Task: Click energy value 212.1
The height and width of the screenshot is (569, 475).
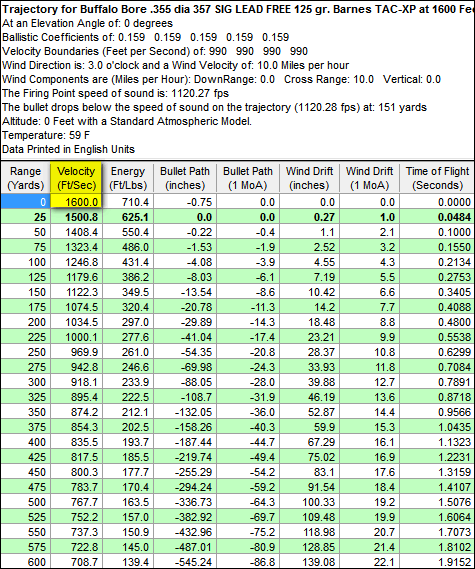Action: click(x=128, y=412)
